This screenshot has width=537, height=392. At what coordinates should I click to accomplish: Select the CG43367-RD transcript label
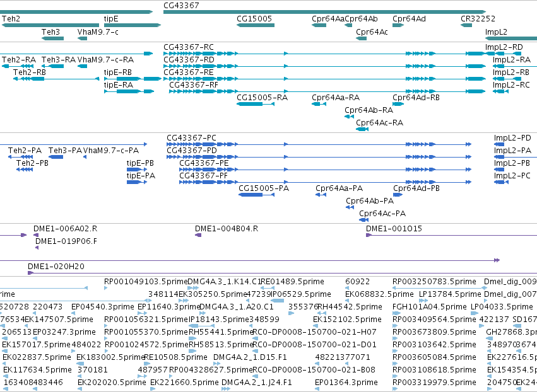pyautogui.click(x=189, y=59)
